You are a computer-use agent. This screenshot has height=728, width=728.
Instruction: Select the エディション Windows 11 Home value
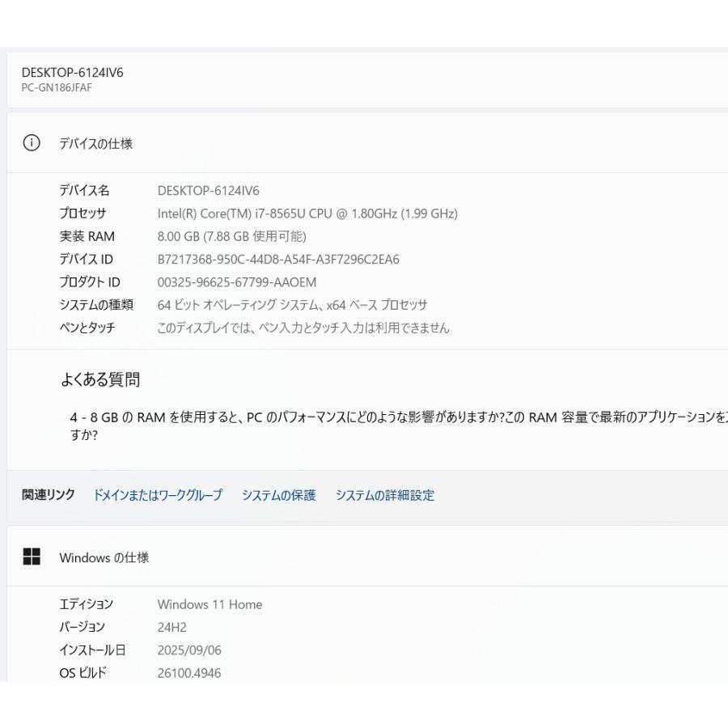(x=209, y=604)
